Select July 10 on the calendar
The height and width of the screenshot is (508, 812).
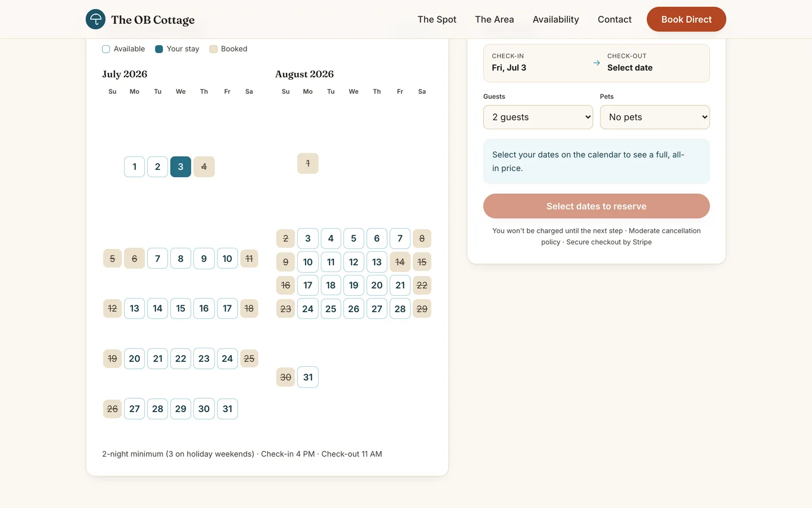[227, 259]
